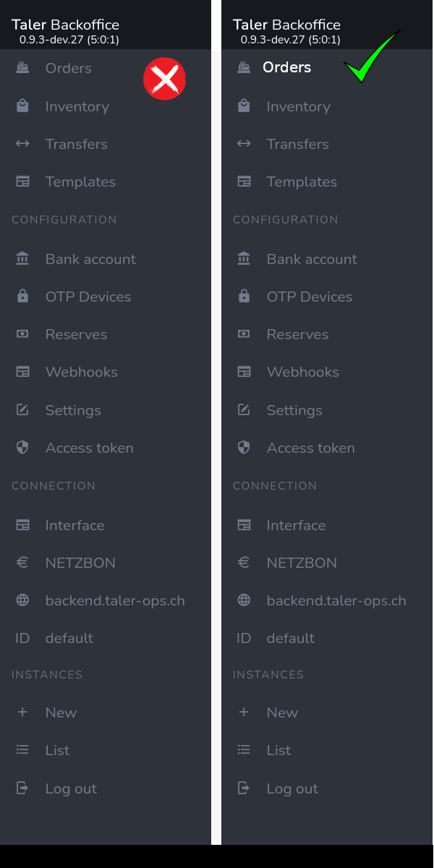Click NETZBON euro icon in red-X sidebar
The width and height of the screenshot is (434, 868).
point(22,563)
